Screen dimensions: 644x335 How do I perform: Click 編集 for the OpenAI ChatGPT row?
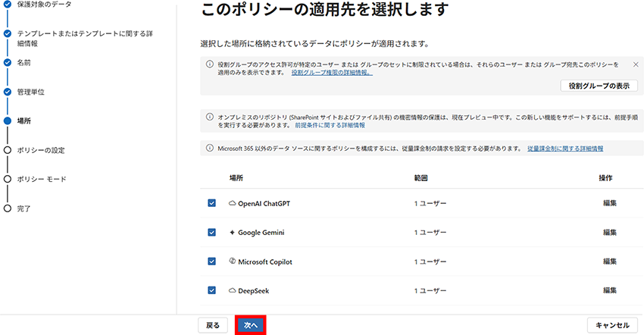[x=609, y=203]
